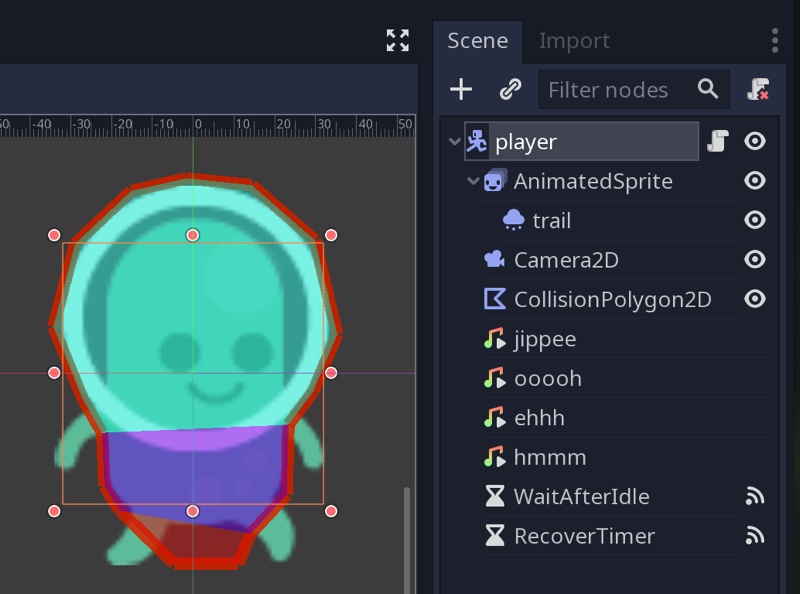This screenshot has width=800, height=594.
Task: Select the ooooh audio node
Action: [548, 379]
